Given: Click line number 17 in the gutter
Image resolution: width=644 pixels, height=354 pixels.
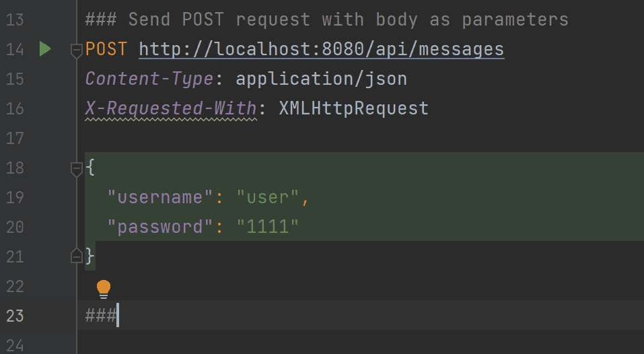Looking at the screenshot, I should tap(15, 139).
